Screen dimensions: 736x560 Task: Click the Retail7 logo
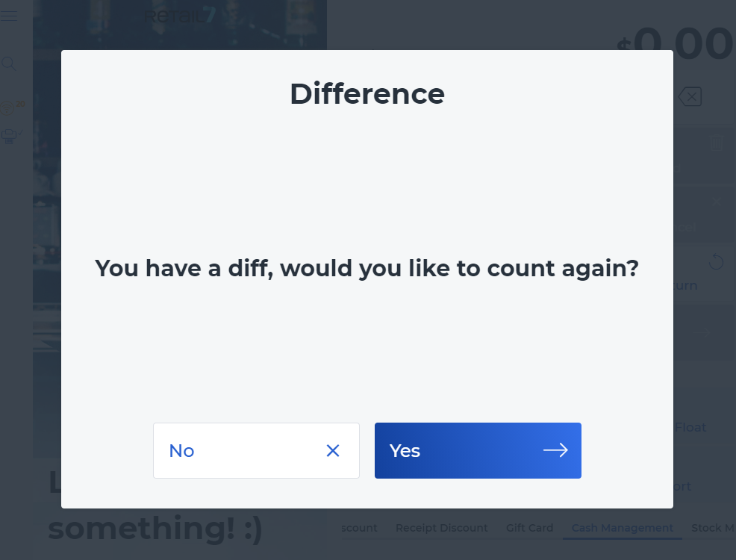click(x=179, y=16)
